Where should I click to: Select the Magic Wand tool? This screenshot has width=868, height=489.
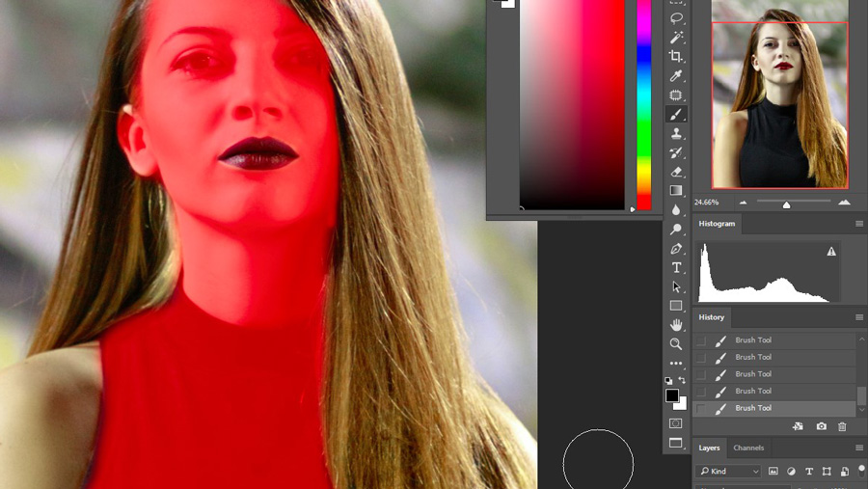(676, 37)
